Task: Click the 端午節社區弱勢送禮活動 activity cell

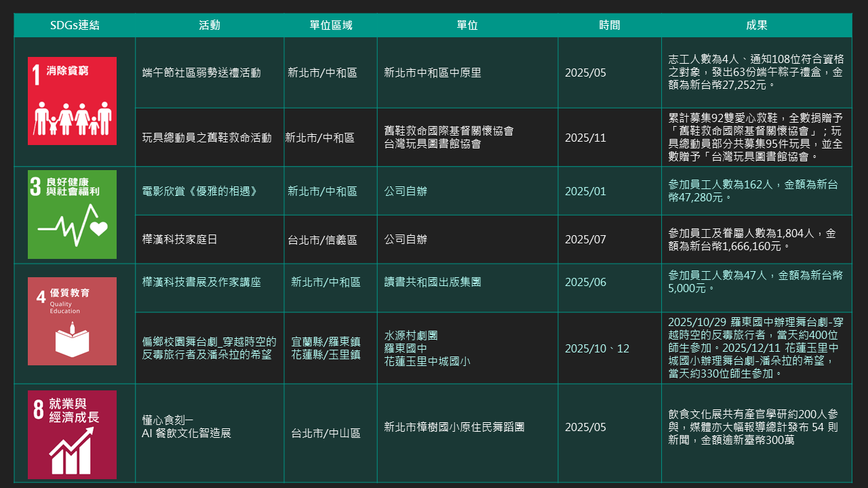Action: coord(201,73)
